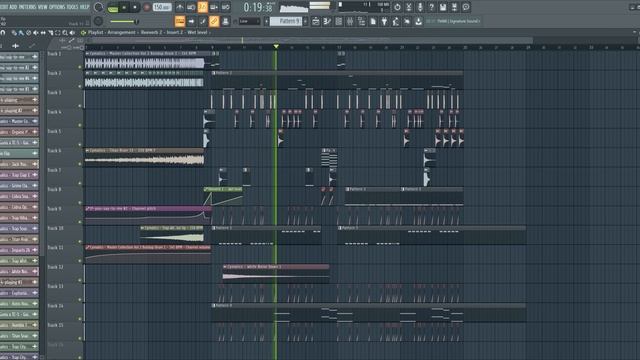Choose the Select tool in the playlist toolbar
Screen dimensions: 640x360
pos(58,33)
